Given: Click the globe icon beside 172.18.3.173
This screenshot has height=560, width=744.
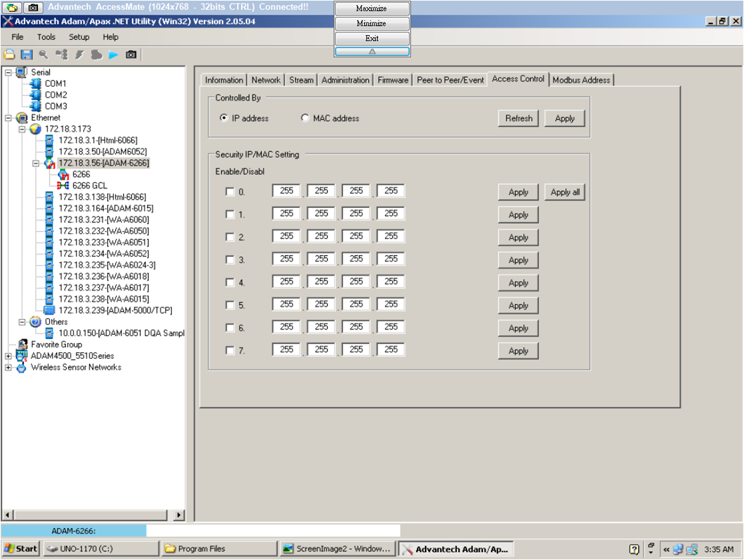Looking at the screenshot, I should pos(35,129).
